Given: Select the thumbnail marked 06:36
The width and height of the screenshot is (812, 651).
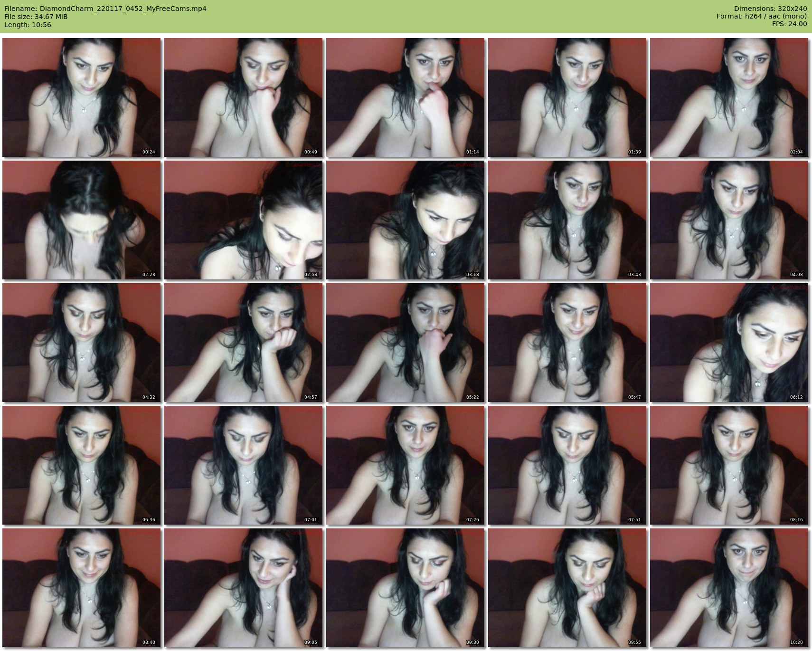Looking at the screenshot, I should 82,465.
